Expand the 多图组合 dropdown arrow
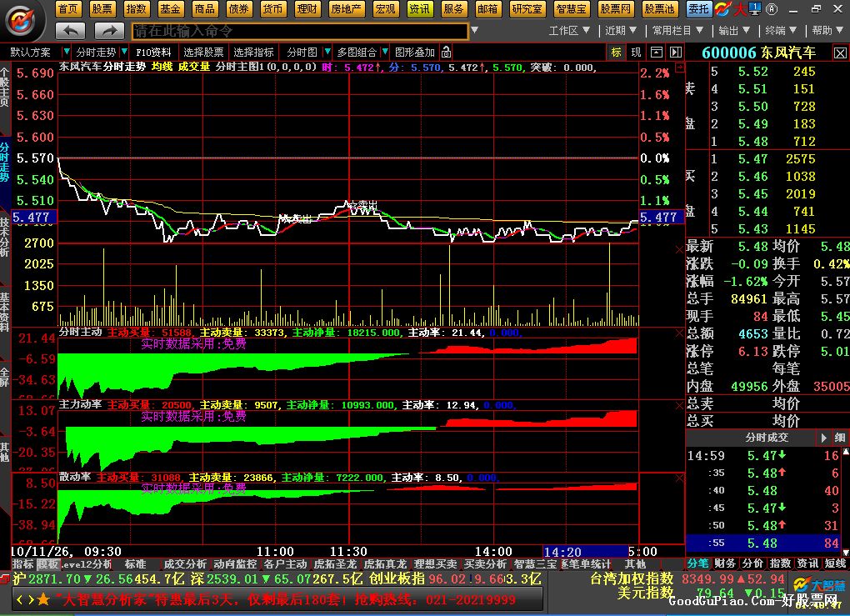 point(385,52)
